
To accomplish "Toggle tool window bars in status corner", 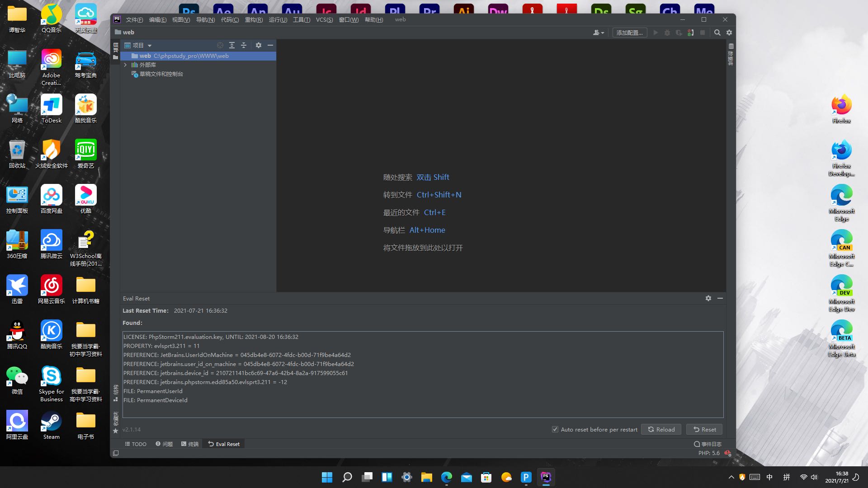I will pos(116,453).
